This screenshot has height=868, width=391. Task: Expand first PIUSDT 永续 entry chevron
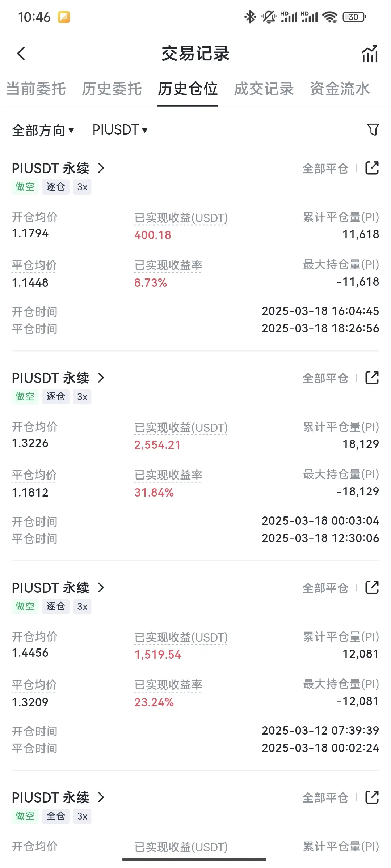[101, 168]
